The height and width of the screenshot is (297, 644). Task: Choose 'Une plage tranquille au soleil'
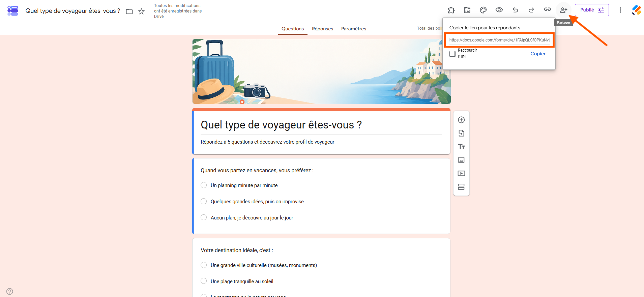click(204, 281)
